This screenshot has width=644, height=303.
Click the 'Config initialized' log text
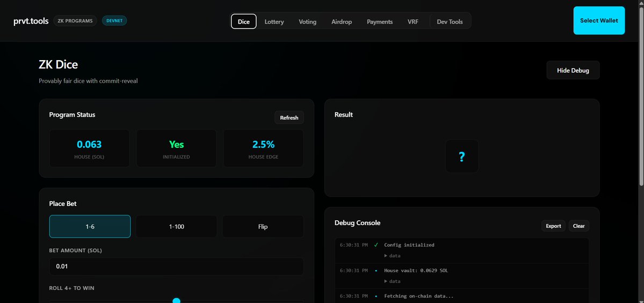409,244
